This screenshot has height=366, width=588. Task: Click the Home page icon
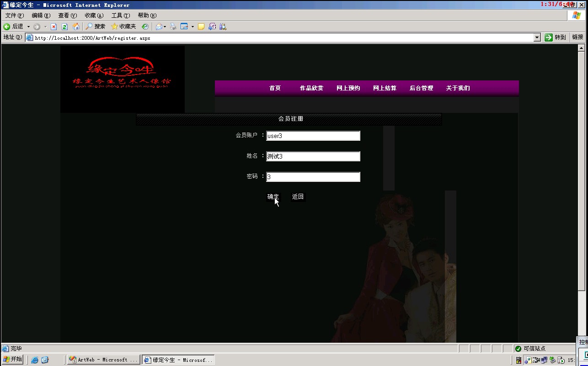76,27
